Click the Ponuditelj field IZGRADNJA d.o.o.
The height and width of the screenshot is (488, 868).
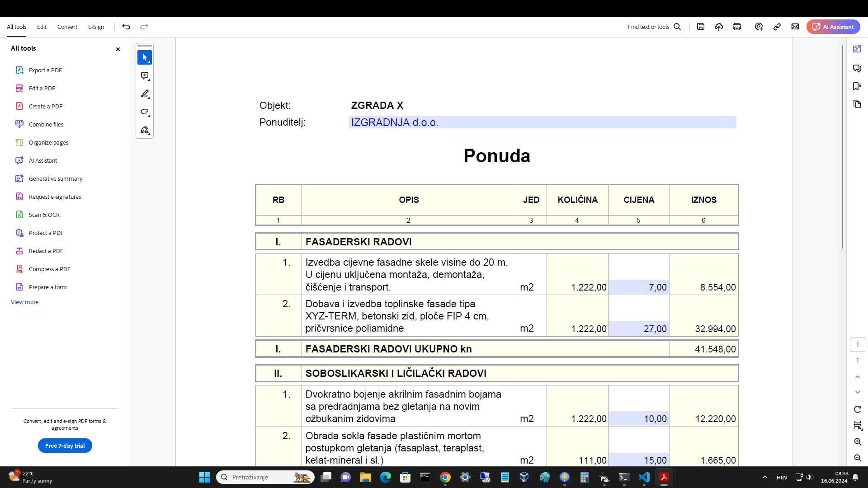click(x=542, y=122)
